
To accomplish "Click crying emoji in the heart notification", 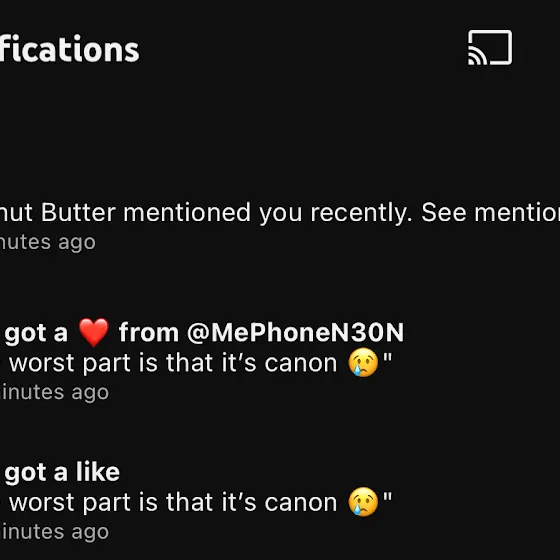I will [363, 362].
